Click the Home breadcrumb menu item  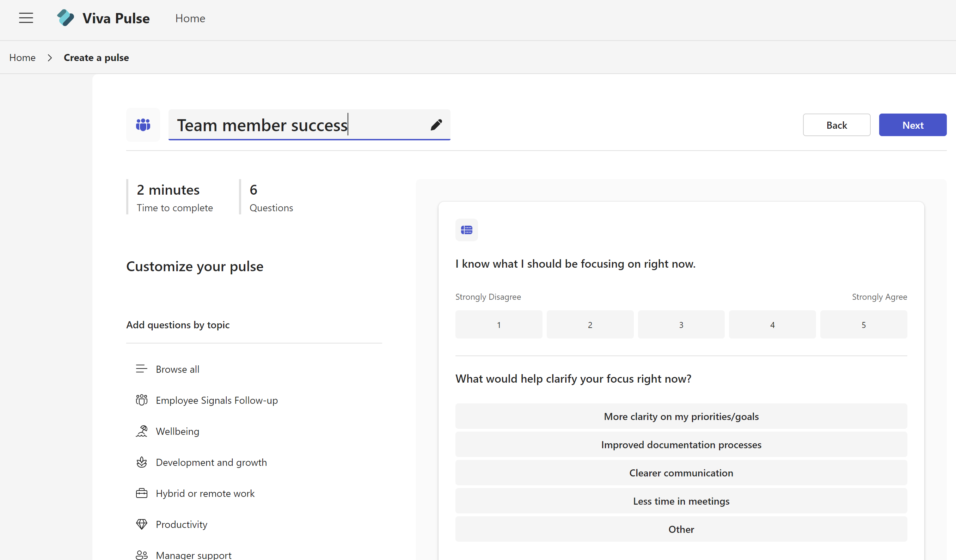tap(23, 57)
